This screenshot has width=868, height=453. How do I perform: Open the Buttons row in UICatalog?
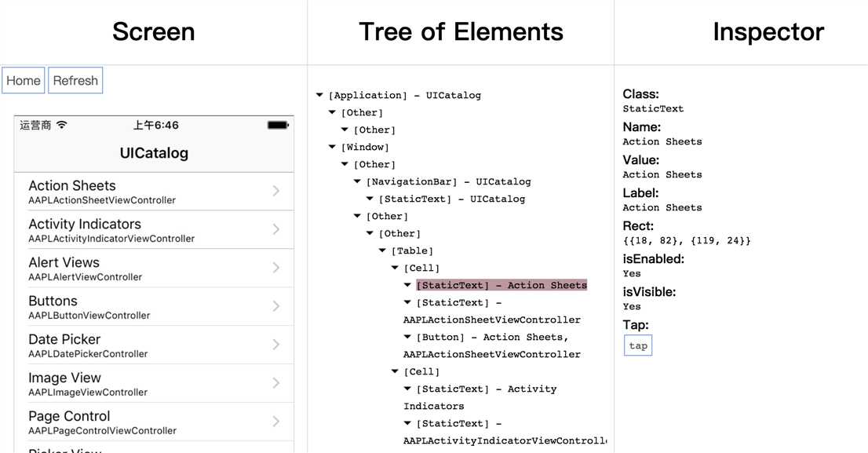click(x=154, y=306)
